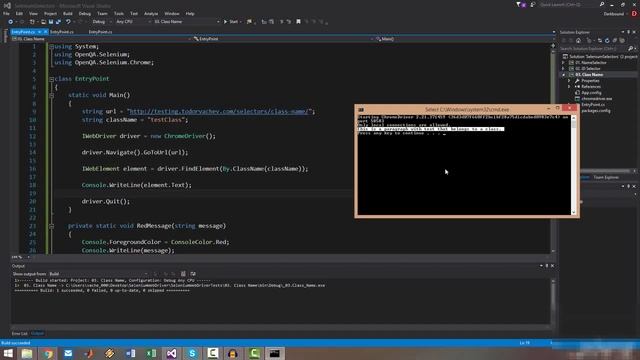Click the search magnifier in Solution Explorer
The image size is (640, 360).
click(630, 49)
